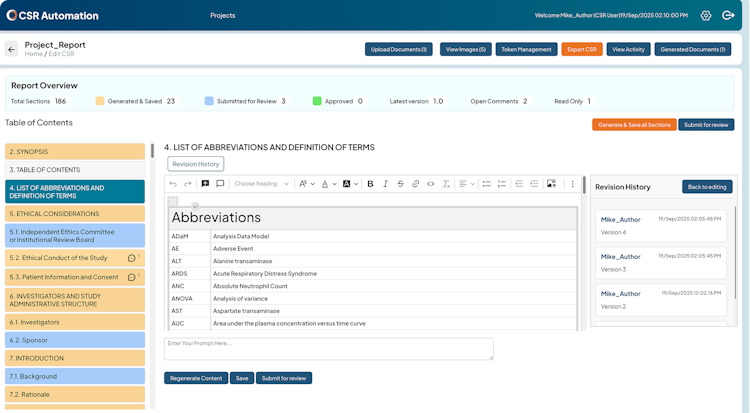Undo the last edit in the editor
This screenshot has width=750, height=413.
coord(173,184)
